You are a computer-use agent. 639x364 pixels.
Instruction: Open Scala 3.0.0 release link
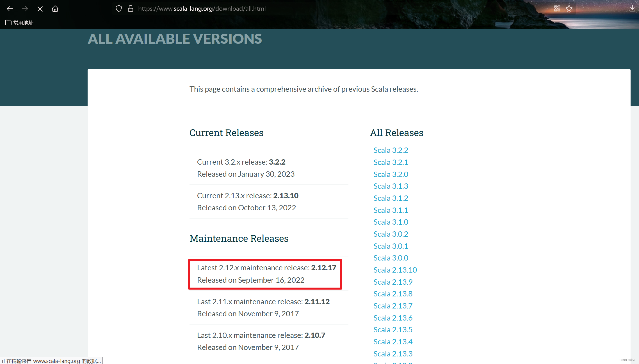pos(391,258)
